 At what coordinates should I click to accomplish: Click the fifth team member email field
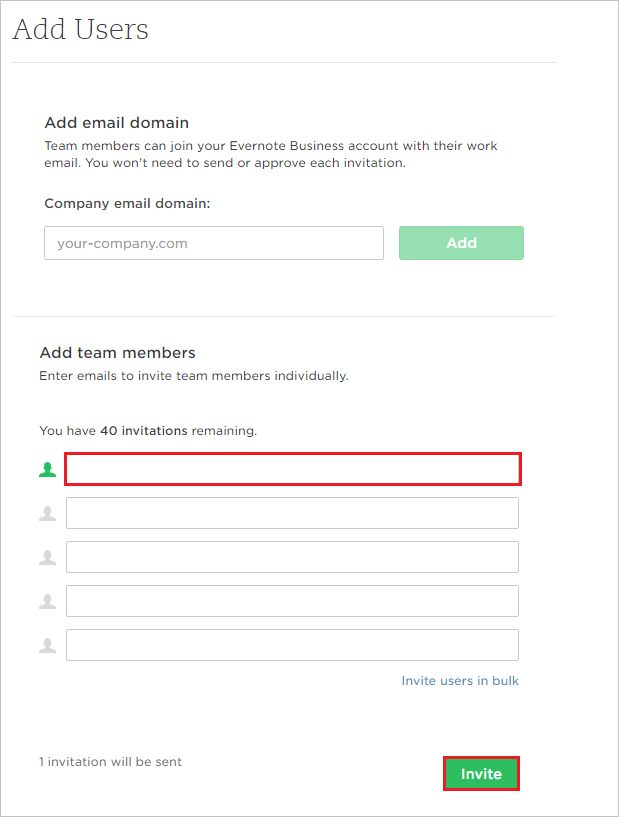click(x=292, y=645)
